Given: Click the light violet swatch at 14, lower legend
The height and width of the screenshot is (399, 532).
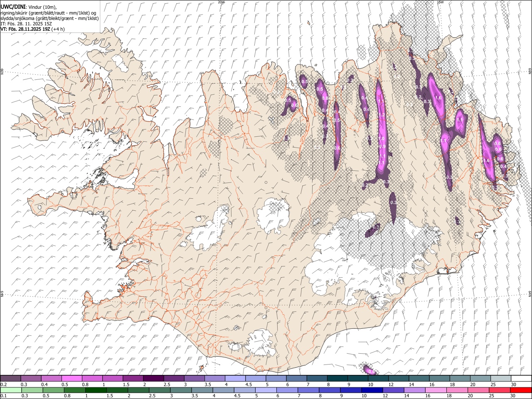Looking at the screenshot, I should pos(414,390).
